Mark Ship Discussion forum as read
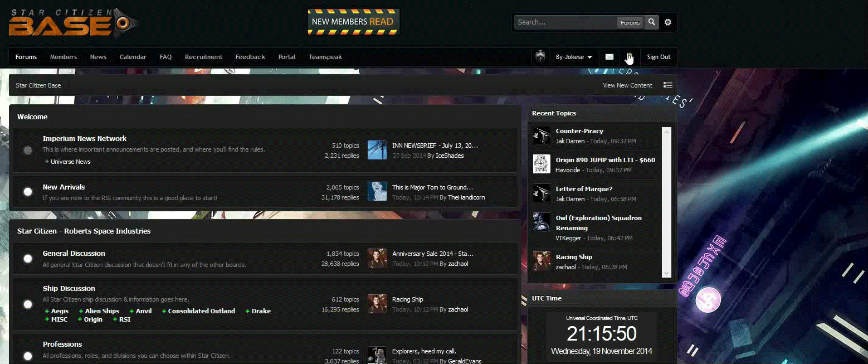Screen dimensions: 868x364 [28, 304]
